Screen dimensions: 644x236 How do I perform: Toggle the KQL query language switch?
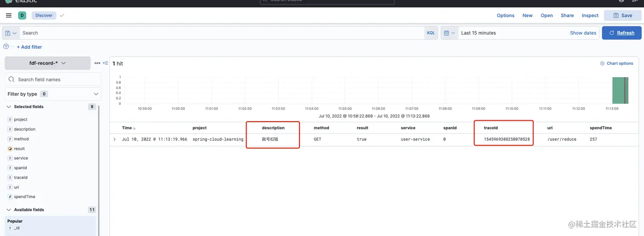coord(431,33)
